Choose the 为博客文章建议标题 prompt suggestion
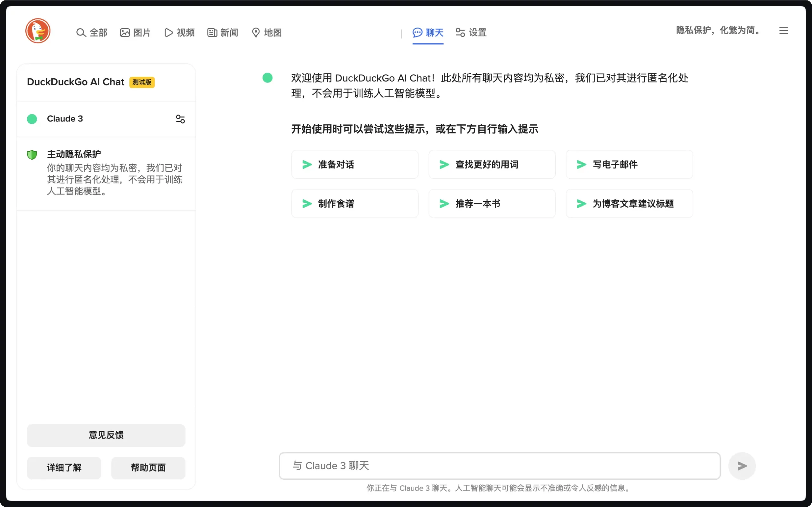Viewport: 812px width, 507px height. coord(629,204)
